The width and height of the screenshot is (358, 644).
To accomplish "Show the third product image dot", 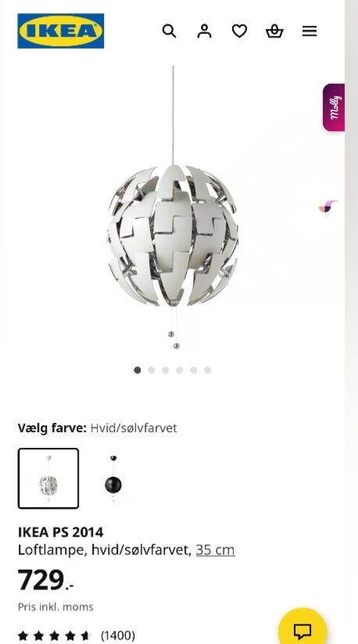I will coord(166,370).
